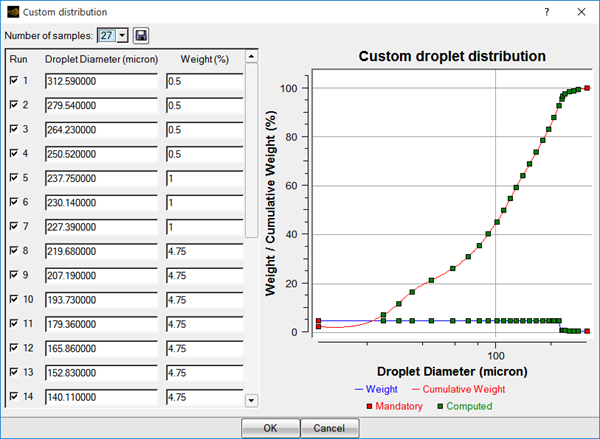This screenshot has width=600, height=439.
Task: Click the save samples floppy disk icon
Action: [x=141, y=36]
